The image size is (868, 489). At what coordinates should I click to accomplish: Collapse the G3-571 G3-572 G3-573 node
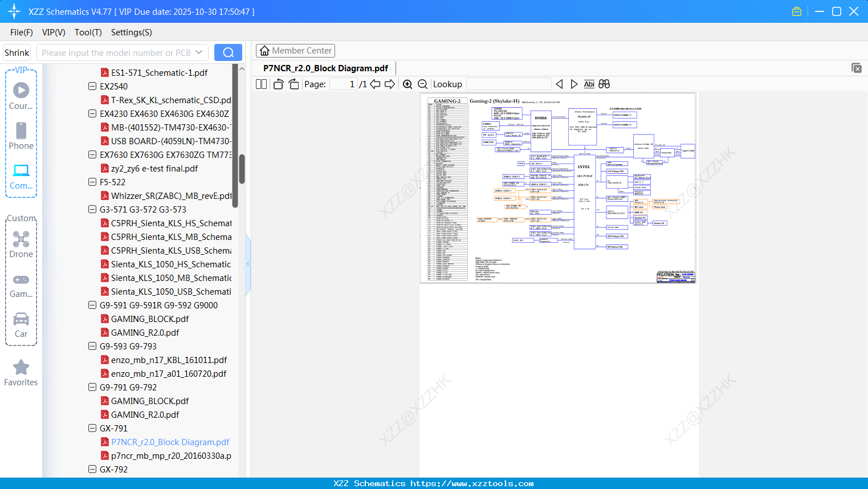(x=92, y=209)
